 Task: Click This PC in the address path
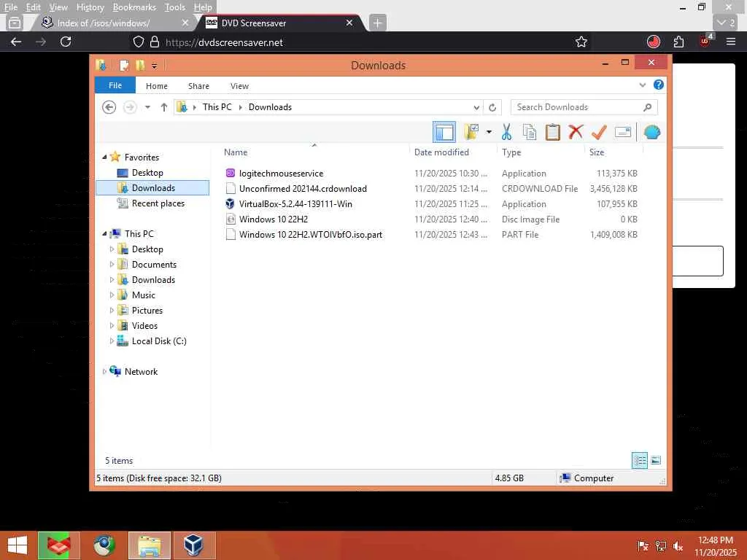pos(217,107)
